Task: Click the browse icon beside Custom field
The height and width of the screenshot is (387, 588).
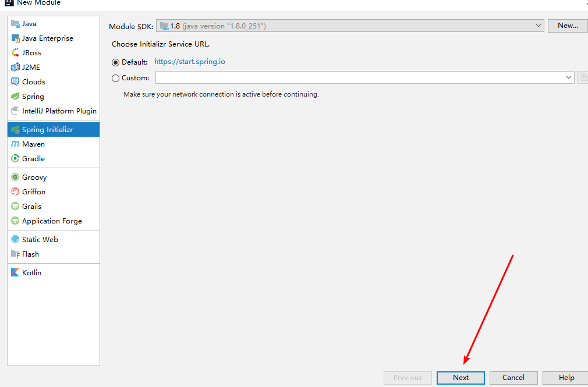Action: [583, 77]
